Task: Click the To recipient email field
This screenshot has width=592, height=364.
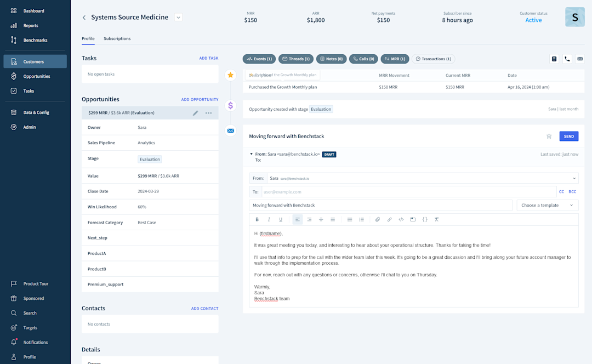Action: point(408,192)
